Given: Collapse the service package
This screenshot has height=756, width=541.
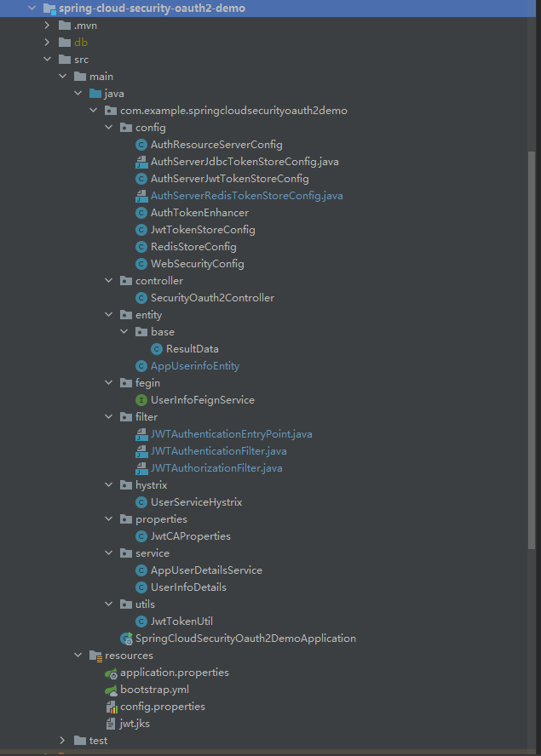Looking at the screenshot, I should click(109, 553).
